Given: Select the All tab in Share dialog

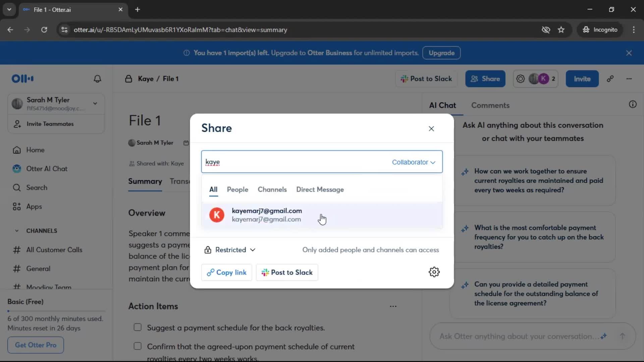Looking at the screenshot, I should coord(213,190).
